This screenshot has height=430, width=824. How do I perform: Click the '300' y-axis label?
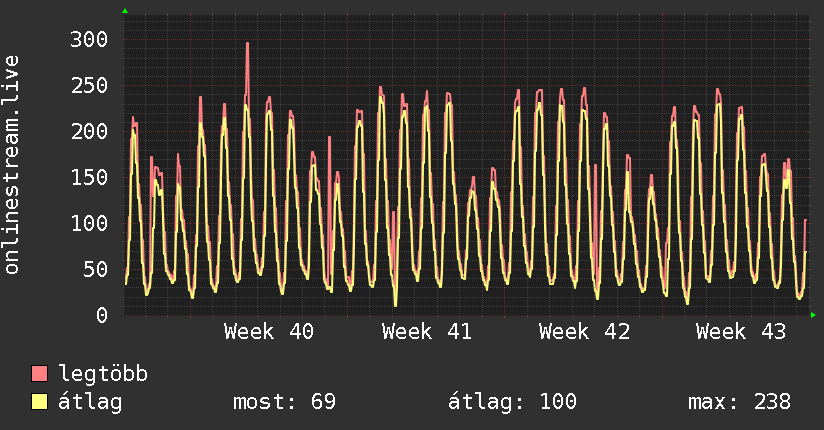pyautogui.click(x=89, y=39)
